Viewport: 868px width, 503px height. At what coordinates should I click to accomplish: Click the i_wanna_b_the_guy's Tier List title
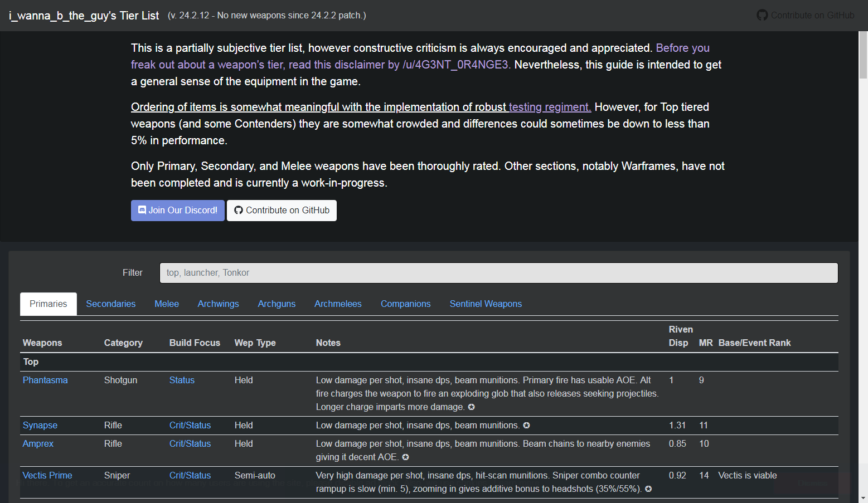tap(84, 16)
